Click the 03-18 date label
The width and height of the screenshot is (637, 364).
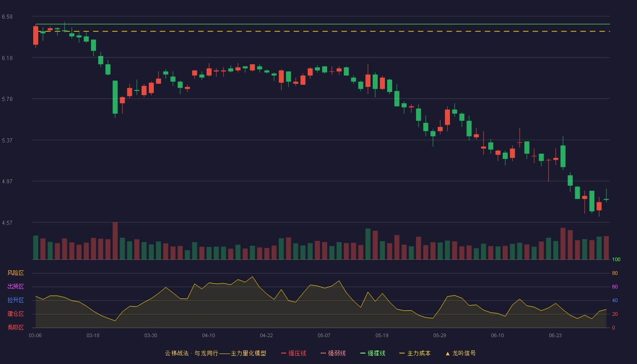[93, 335]
